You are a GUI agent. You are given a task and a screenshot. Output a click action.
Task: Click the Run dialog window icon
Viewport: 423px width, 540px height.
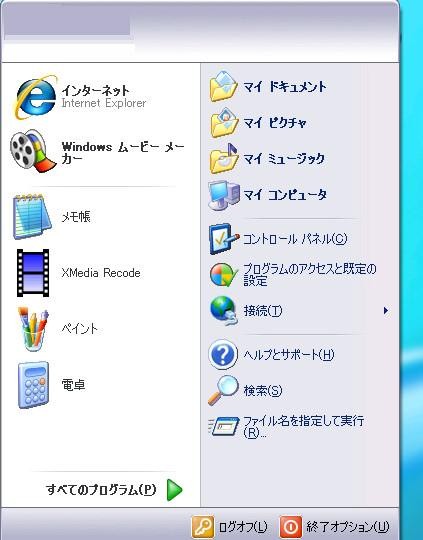tap(224, 426)
